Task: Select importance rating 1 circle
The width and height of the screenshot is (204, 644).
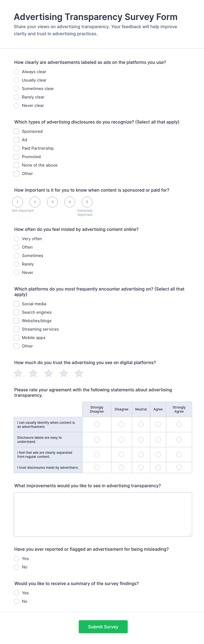Action: click(18, 202)
